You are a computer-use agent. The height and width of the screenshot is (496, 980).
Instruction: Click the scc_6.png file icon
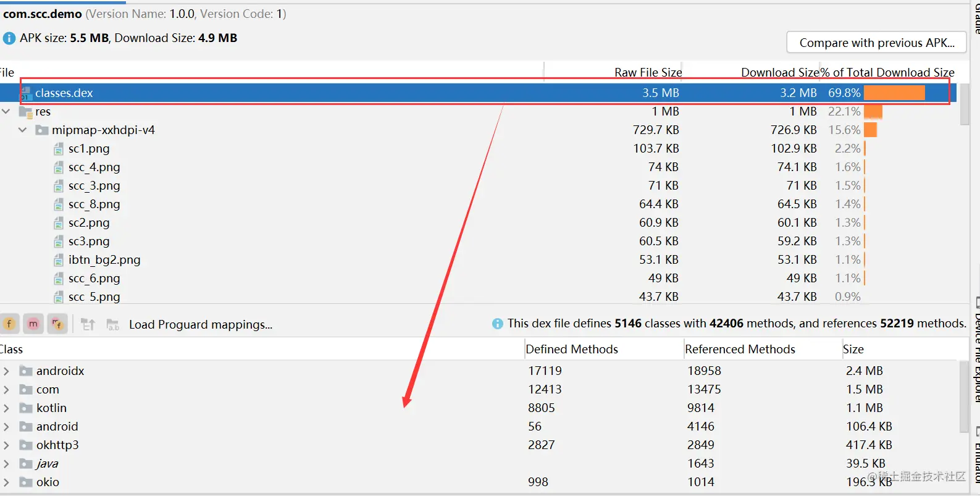[59, 279]
